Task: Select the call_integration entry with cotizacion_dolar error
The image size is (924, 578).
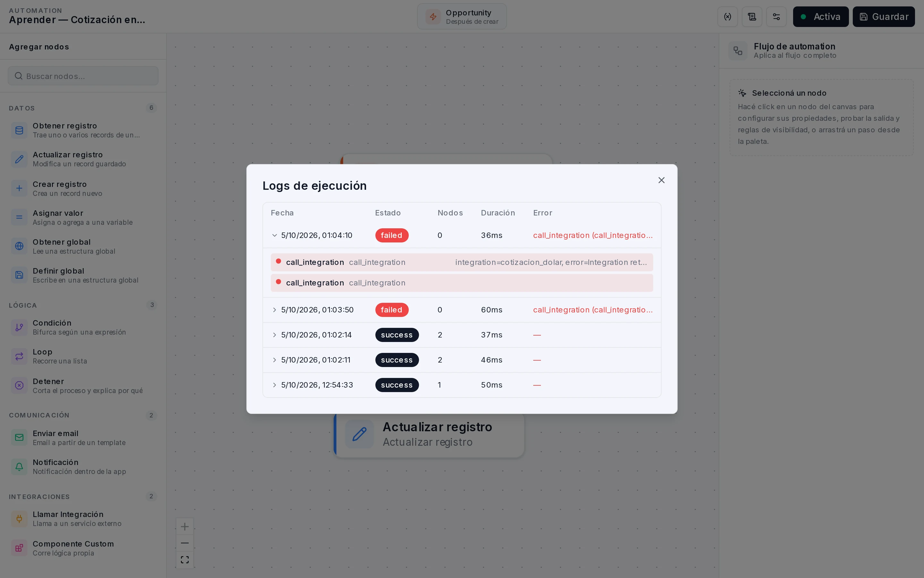Action: coord(462,262)
